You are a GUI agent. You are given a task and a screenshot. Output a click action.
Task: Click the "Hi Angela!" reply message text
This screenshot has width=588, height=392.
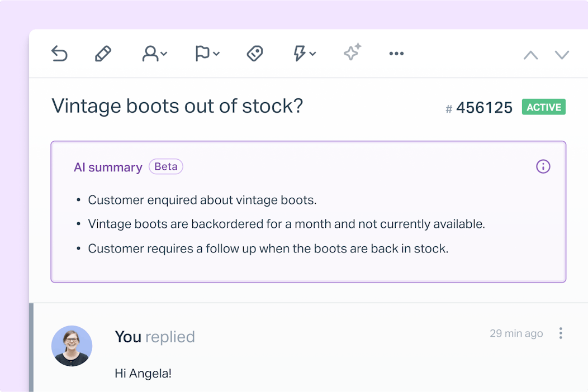point(143,373)
